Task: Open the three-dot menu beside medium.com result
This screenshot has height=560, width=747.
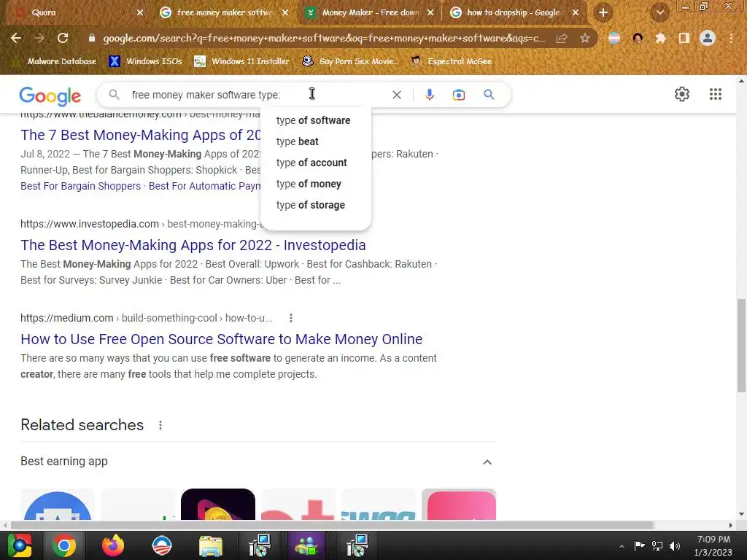Action: [290, 318]
